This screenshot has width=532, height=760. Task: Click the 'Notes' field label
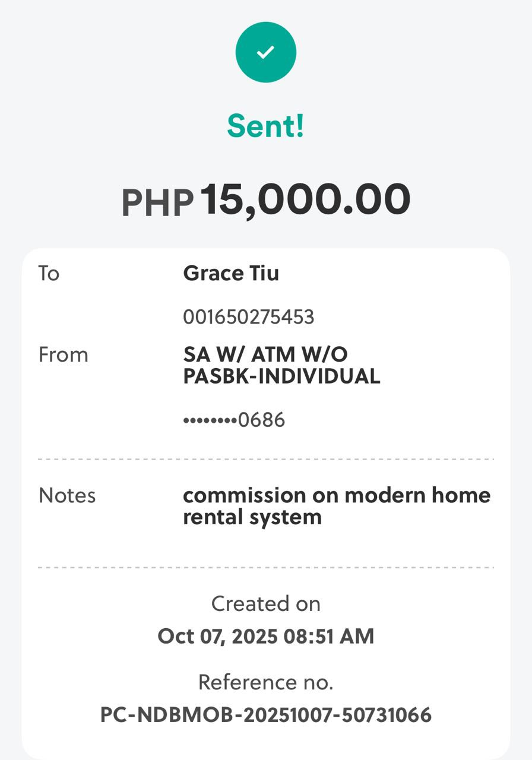click(67, 495)
